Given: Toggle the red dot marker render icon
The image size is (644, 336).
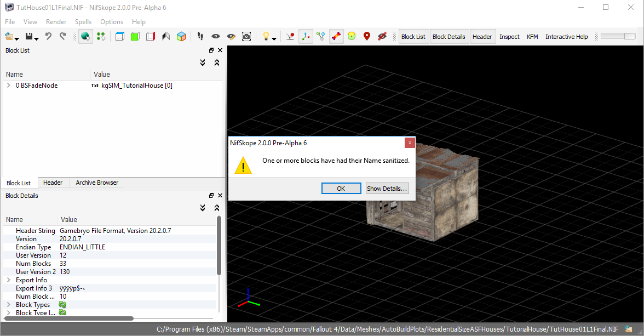Looking at the screenshot, I should click(290, 37).
